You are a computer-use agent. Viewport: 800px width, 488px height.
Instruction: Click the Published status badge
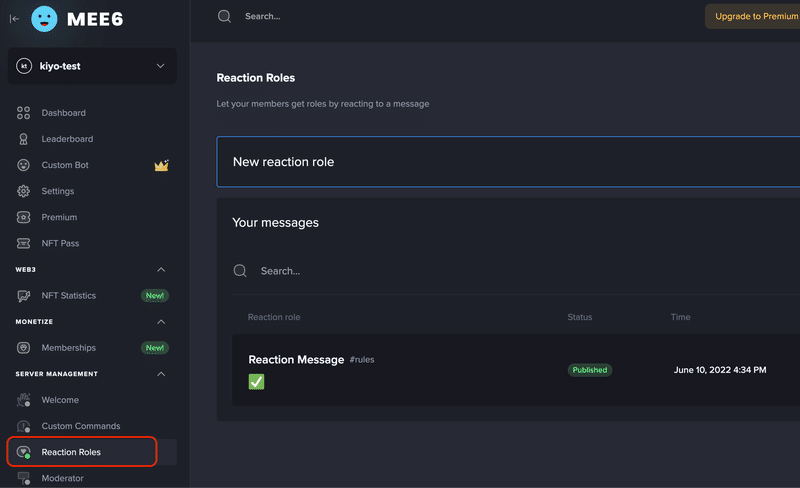(x=590, y=370)
